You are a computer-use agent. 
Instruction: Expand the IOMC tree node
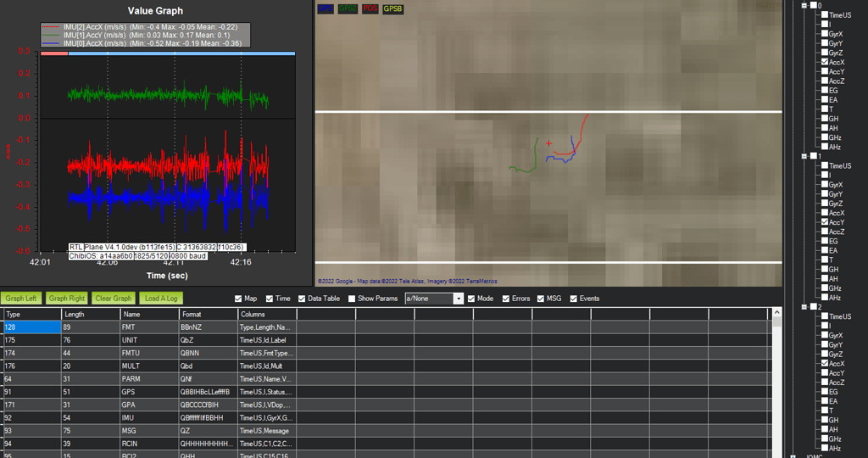click(x=792, y=455)
